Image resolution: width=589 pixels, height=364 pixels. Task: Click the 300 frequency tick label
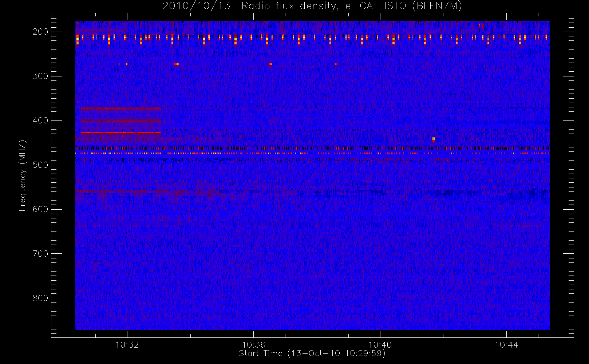(40, 76)
